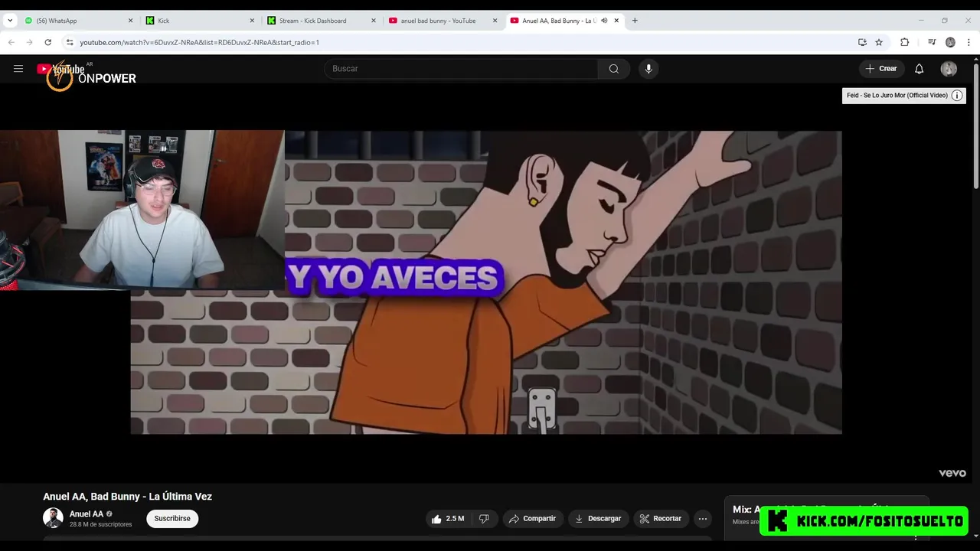The width and height of the screenshot is (980, 551).
Task: Click the info icon on the Feid card
Action: (957, 96)
